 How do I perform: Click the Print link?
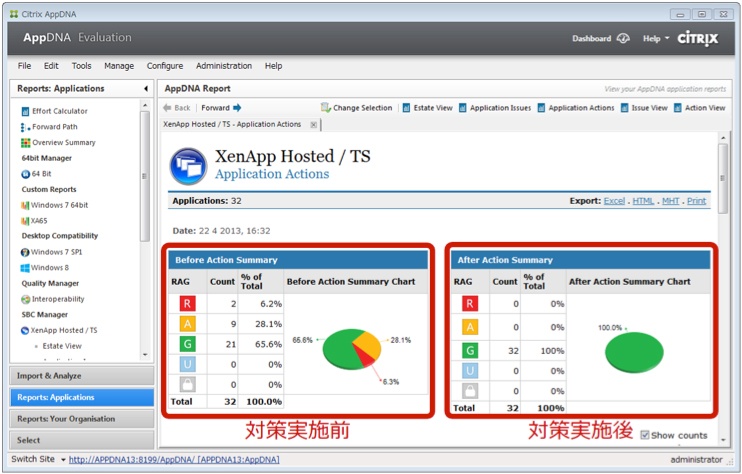(x=697, y=201)
